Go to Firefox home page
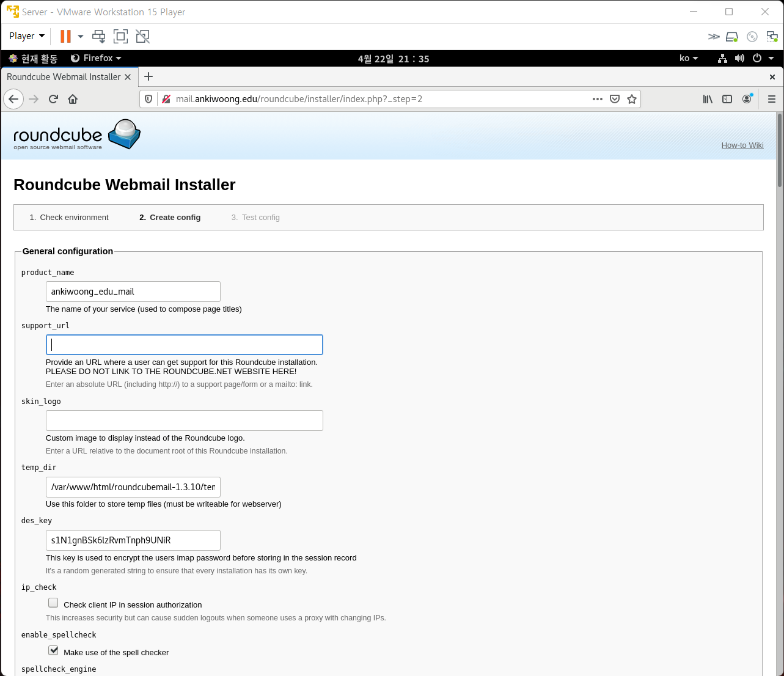The image size is (784, 676). (x=73, y=99)
